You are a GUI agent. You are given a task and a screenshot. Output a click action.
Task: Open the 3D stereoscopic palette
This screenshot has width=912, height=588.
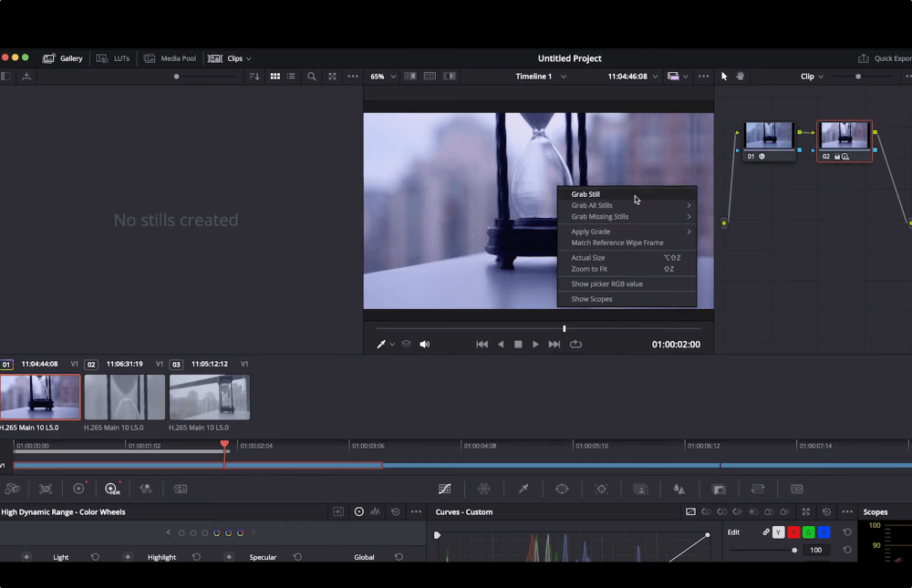pos(797,490)
